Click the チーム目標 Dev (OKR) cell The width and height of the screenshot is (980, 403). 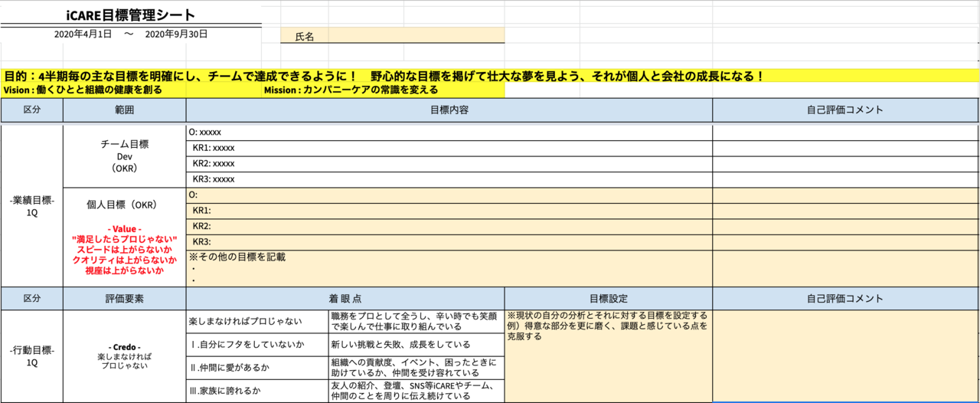point(124,156)
